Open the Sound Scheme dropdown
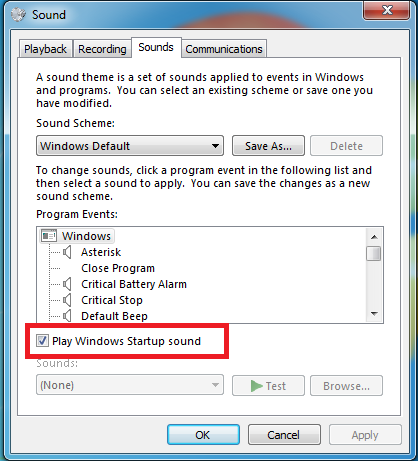418x461 pixels. coord(130,146)
